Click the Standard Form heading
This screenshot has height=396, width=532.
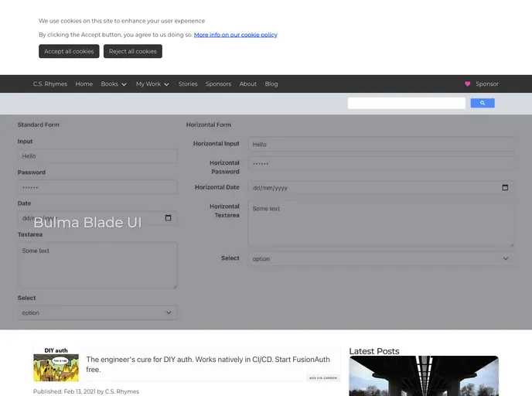tap(39, 125)
